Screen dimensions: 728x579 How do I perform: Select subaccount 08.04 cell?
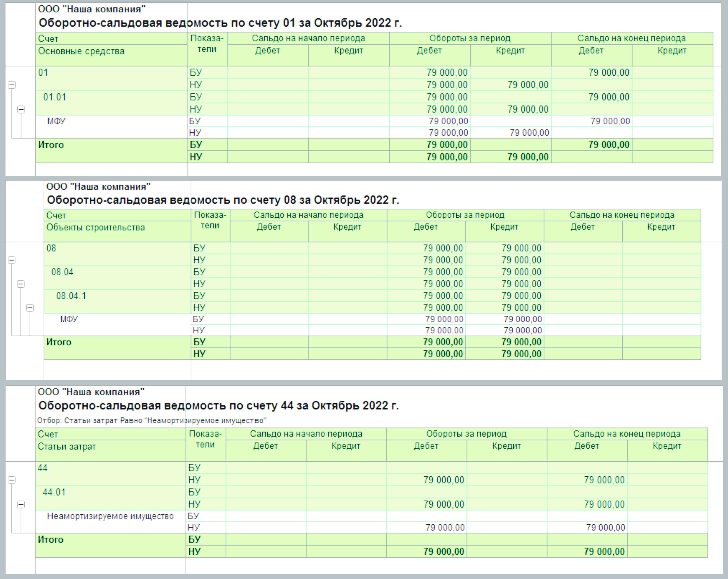click(118, 278)
